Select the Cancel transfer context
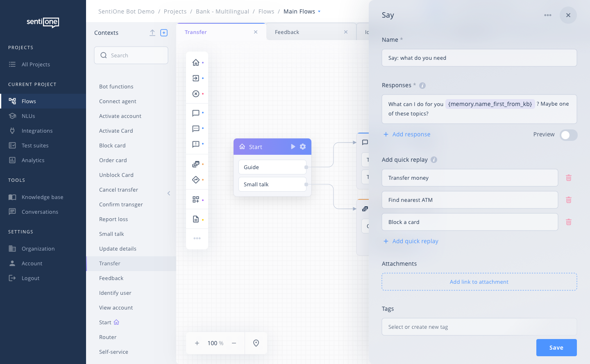590x364 pixels. pos(118,190)
